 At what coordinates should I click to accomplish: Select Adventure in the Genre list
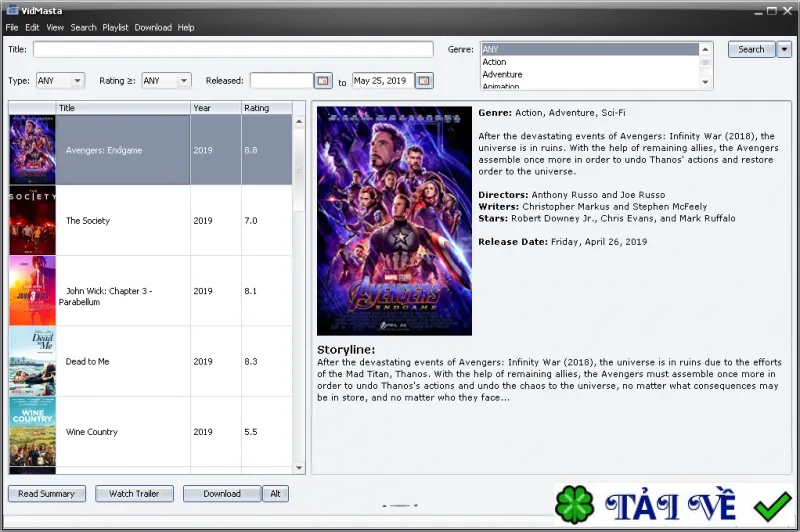coord(590,74)
